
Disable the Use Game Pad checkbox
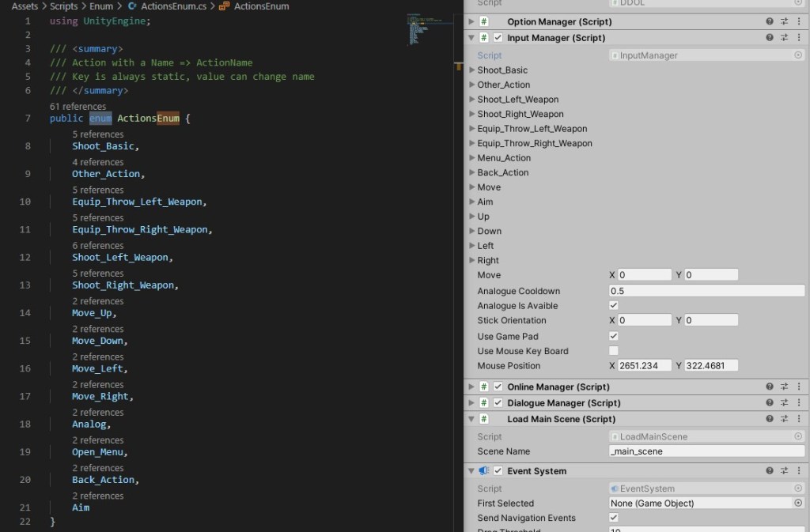coord(614,336)
